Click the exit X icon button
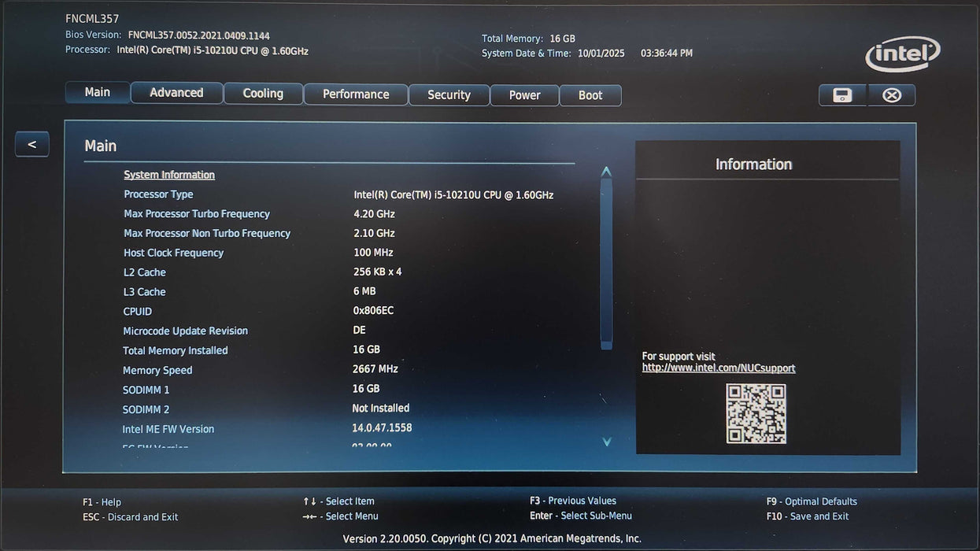This screenshot has height=551, width=980. pyautogui.click(x=892, y=95)
